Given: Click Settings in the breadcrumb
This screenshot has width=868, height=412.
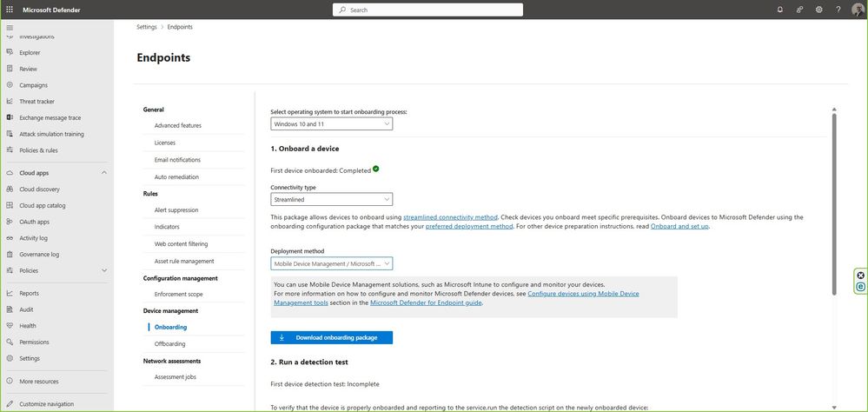Looking at the screenshot, I should (x=147, y=27).
